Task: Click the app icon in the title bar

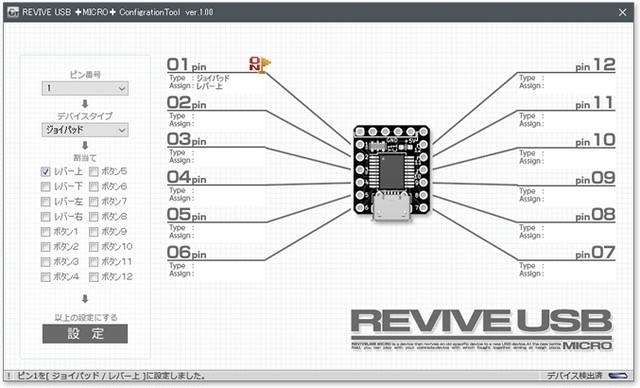Action: coord(13,12)
